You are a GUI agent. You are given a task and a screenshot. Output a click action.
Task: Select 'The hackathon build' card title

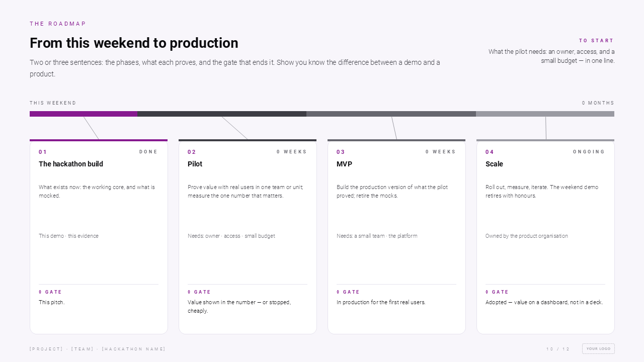pos(71,164)
